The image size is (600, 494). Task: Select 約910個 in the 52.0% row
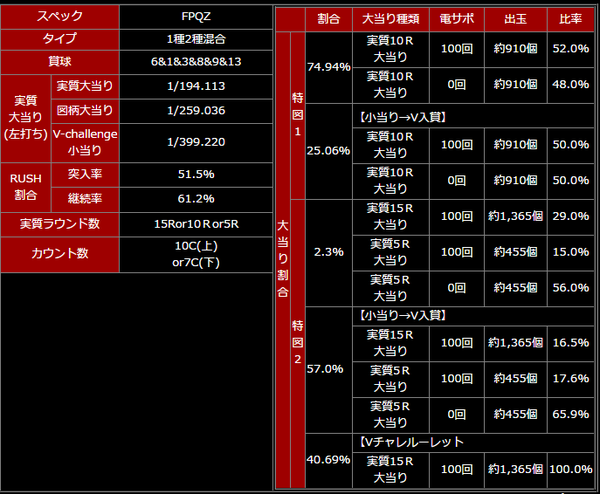point(516,49)
